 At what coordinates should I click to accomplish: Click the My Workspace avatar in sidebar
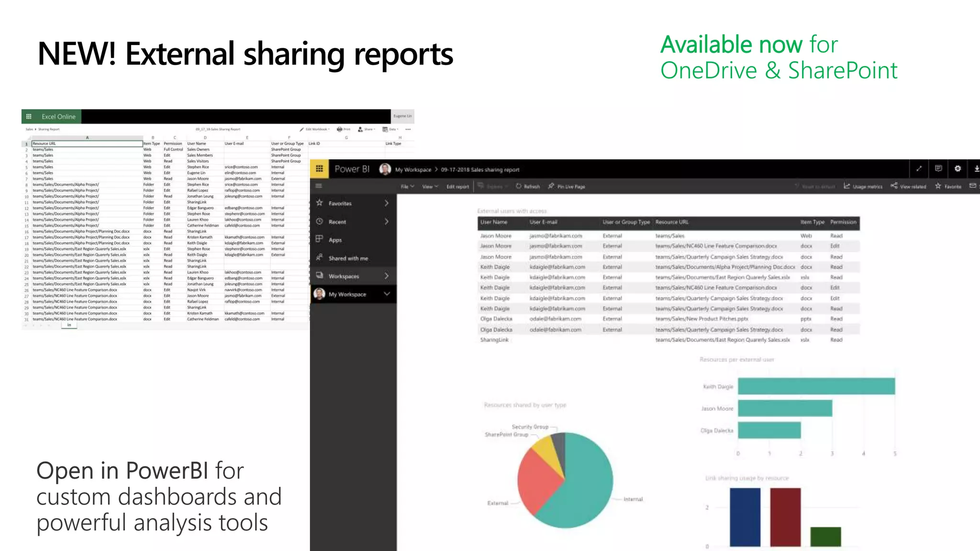[319, 294]
